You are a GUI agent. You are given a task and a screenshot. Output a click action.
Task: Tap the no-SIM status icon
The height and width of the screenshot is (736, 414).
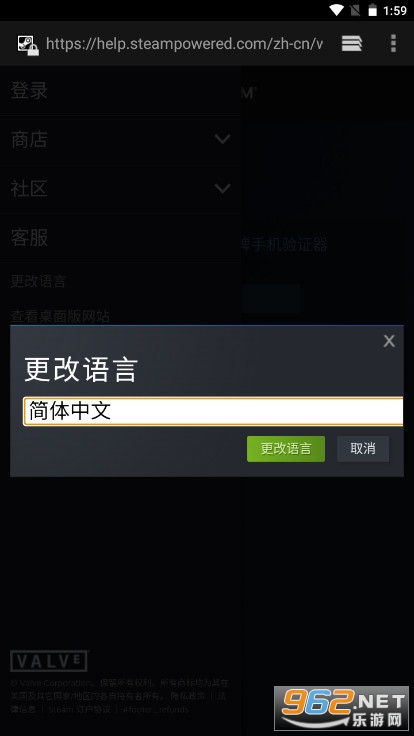click(355, 10)
